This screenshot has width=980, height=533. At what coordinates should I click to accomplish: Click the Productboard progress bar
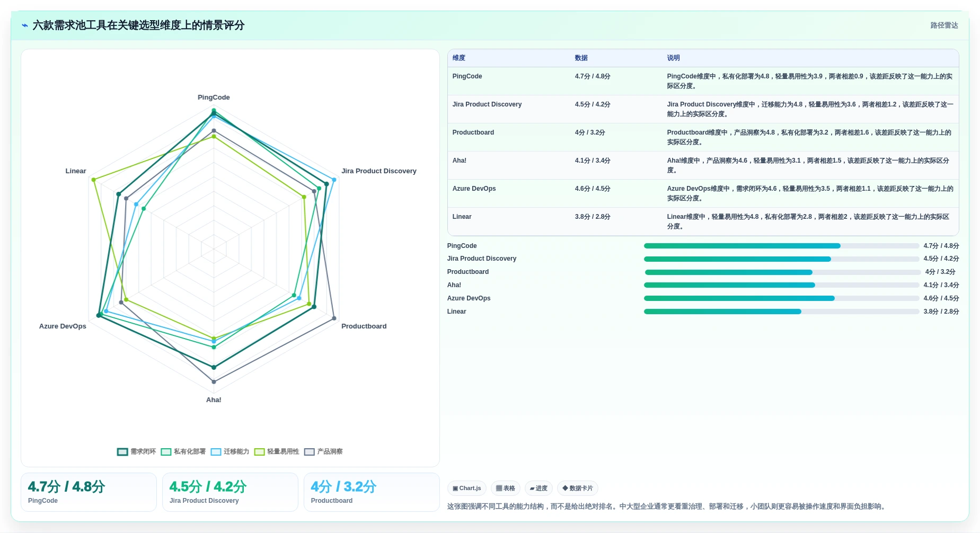coord(782,272)
